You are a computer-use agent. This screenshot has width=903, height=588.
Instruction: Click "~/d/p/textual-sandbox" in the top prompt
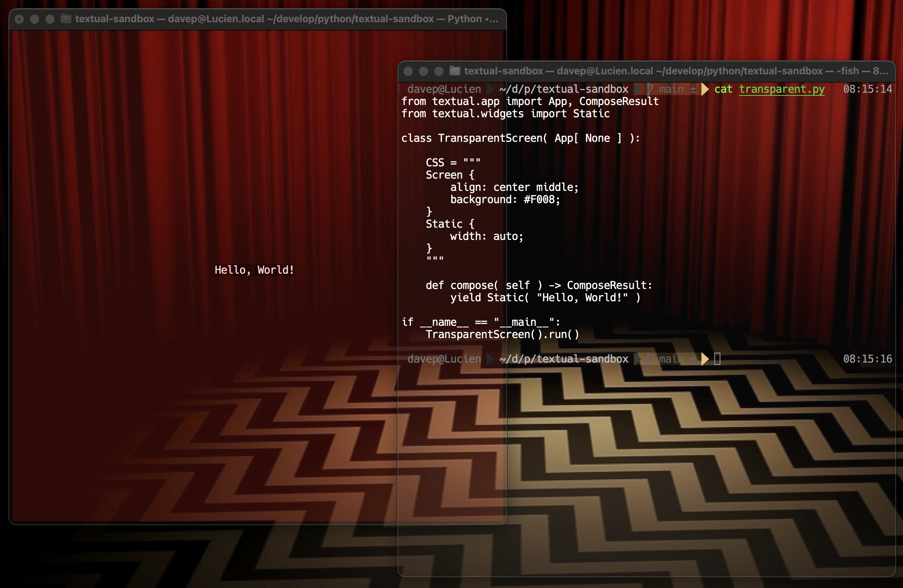point(564,89)
